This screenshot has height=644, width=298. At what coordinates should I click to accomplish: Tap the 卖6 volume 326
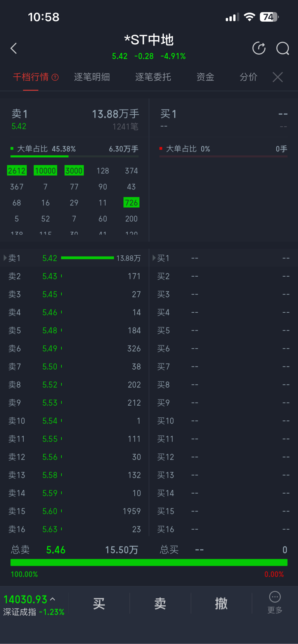(x=134, y=349)
